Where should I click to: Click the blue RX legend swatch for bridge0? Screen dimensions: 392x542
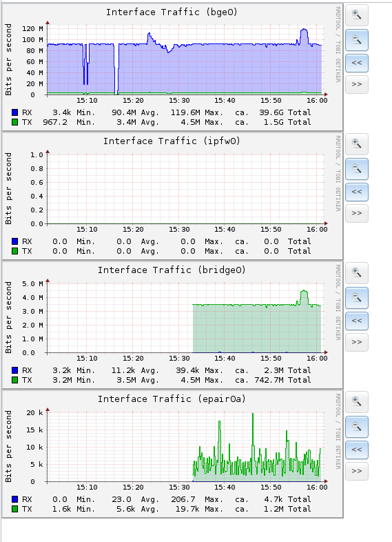[x=14, y=370]
